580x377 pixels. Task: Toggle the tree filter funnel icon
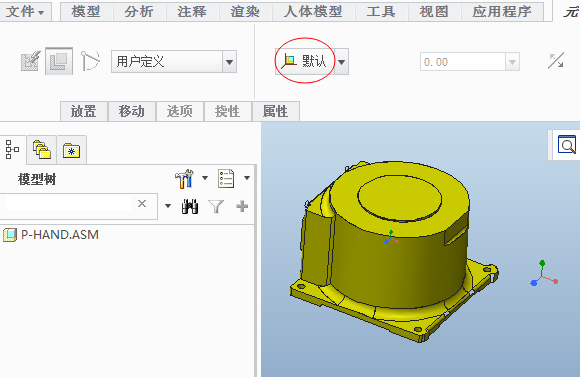216,206
